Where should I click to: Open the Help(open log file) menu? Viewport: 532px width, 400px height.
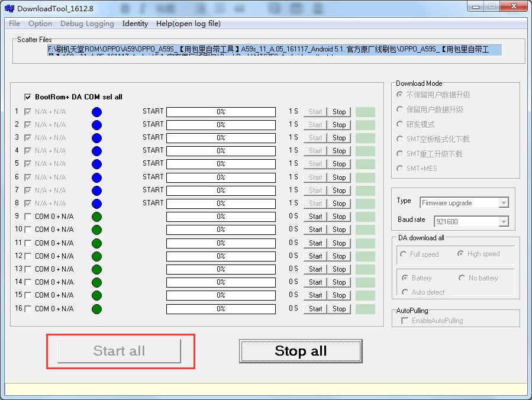[188, 24]
